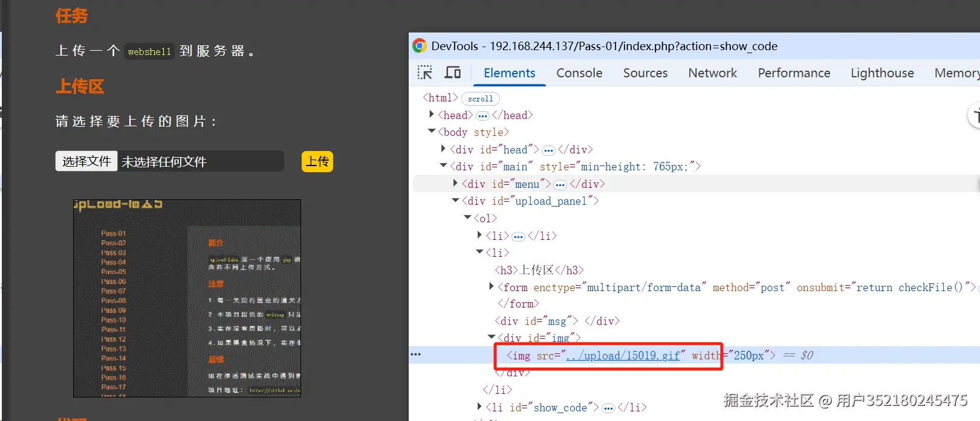Click the 选择文件 file chooser button
This screenshot has height=421, width=980.
[86, 161]
